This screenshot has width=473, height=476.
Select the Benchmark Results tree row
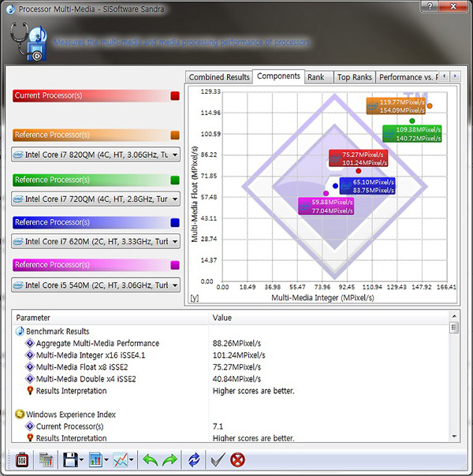58,331
